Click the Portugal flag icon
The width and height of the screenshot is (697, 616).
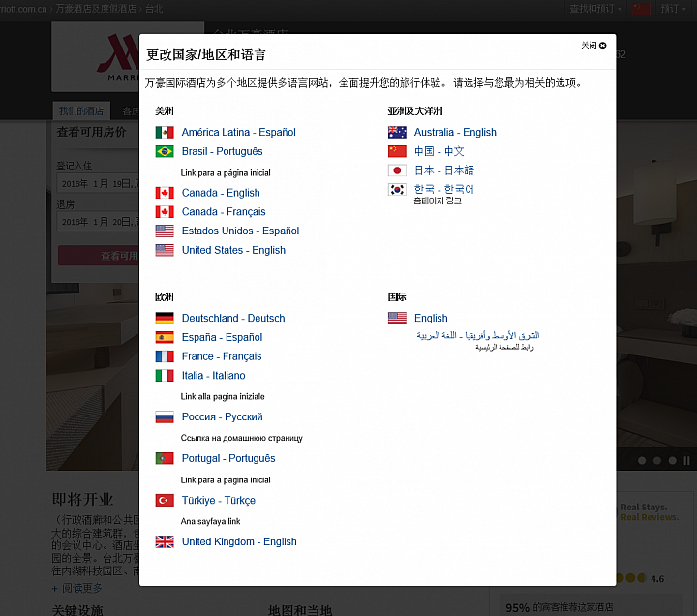tap(165, 458)
